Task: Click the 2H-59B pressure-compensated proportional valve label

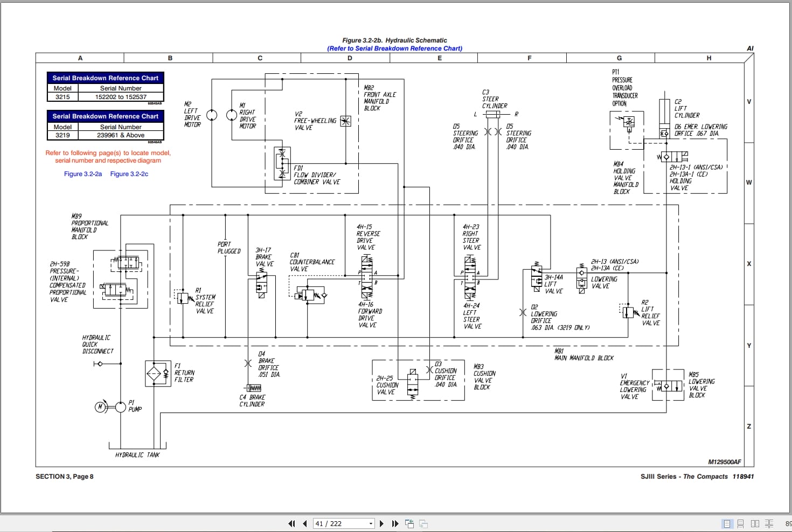Action: pyautogui.click(x=68, y=282)
